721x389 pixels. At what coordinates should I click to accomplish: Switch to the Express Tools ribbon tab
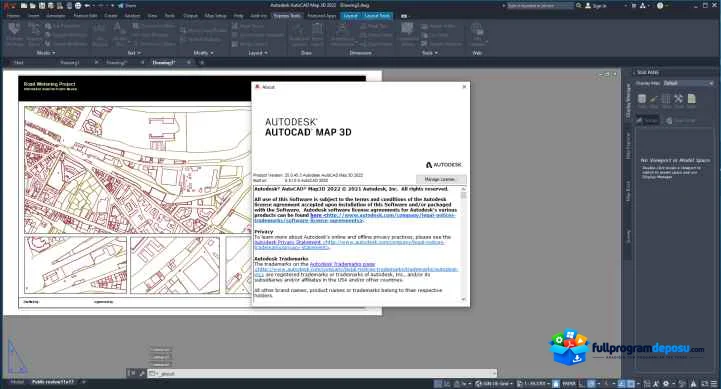point(287,16)
